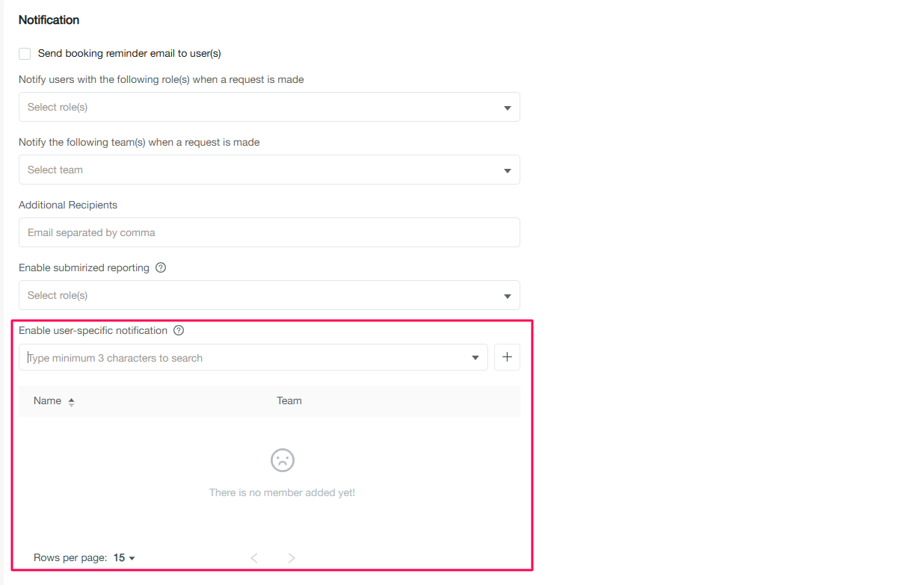The height and width of the screenshot is (585, 924).
Task: Click the plus button to add user
Action: click(507, 357)
